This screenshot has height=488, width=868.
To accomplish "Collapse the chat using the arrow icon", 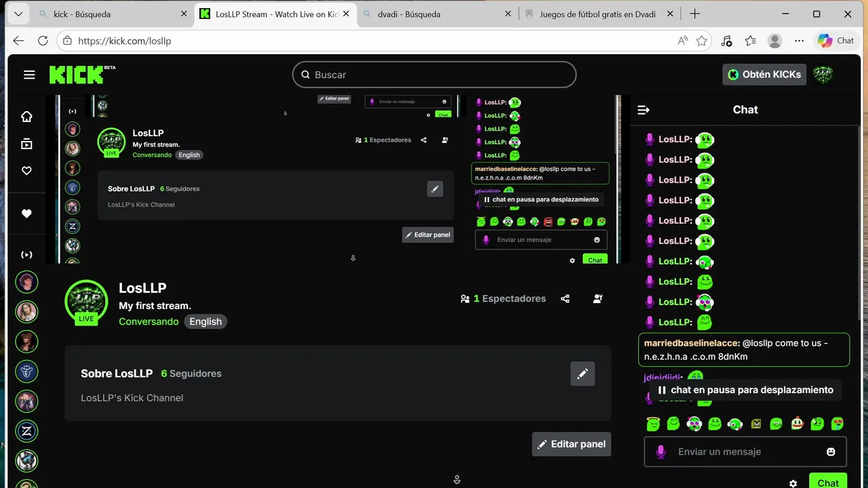I will click(x=644, y=110).
